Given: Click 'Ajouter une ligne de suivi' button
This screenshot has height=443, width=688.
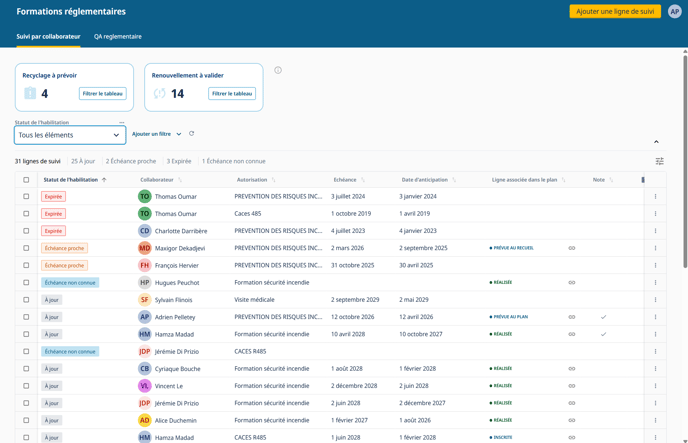Looking at the screenshot, I should tap(615, 12).
